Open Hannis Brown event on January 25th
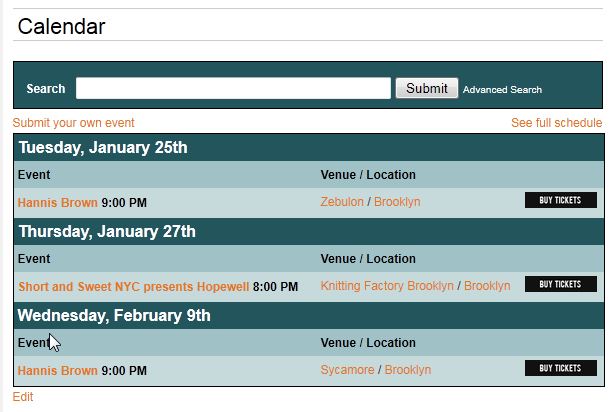 pyautogui.click(x=58, y=203)
